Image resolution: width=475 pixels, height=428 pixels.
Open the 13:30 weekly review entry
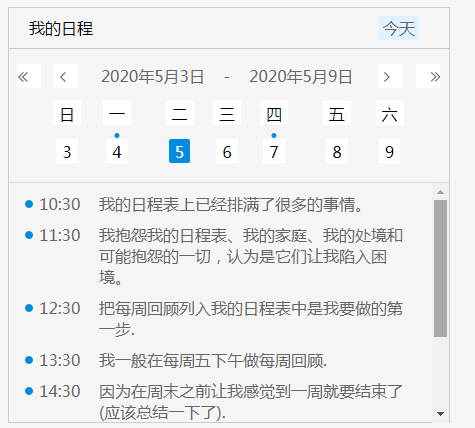176,360
